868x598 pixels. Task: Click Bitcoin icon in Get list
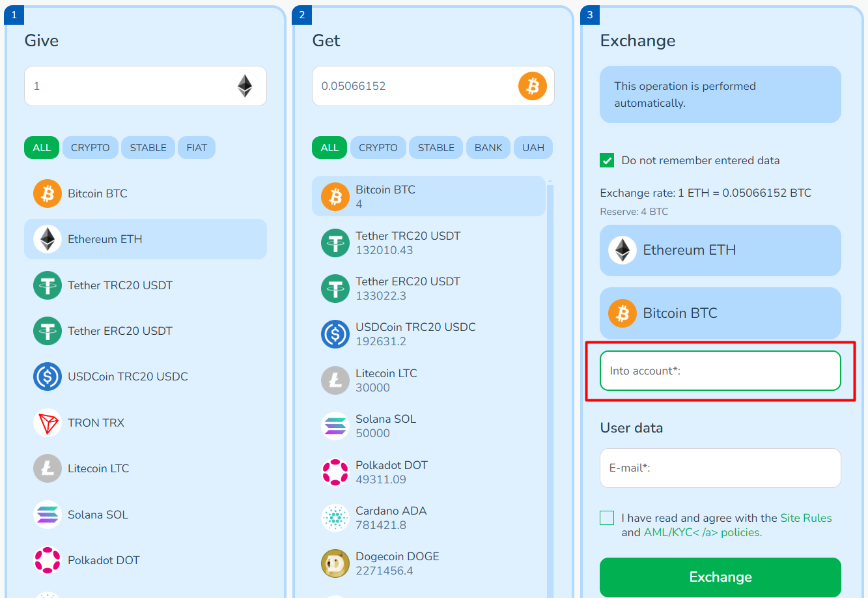tap(335, 197)
